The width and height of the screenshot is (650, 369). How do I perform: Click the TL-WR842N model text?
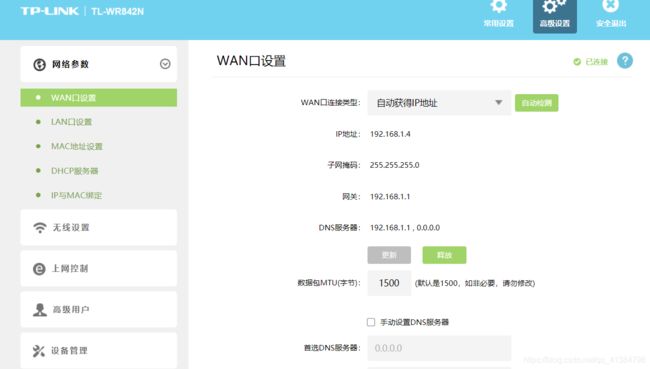118,12
